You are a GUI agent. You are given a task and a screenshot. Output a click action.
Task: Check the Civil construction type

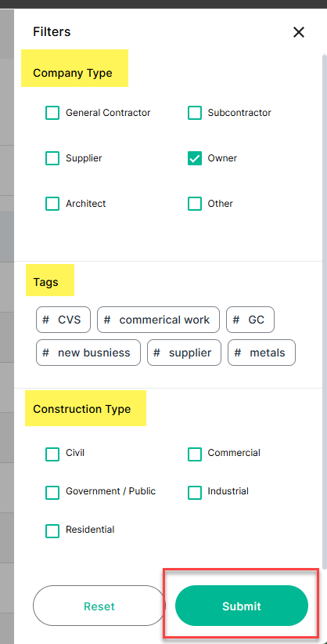click(52, 454)
